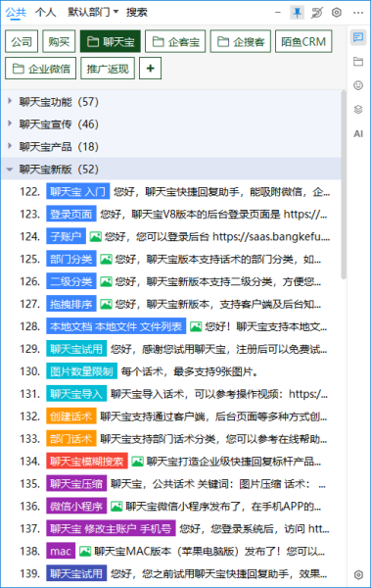Click the layers stack icon in sidebar
371x588 pixels.
pos(358,110)
